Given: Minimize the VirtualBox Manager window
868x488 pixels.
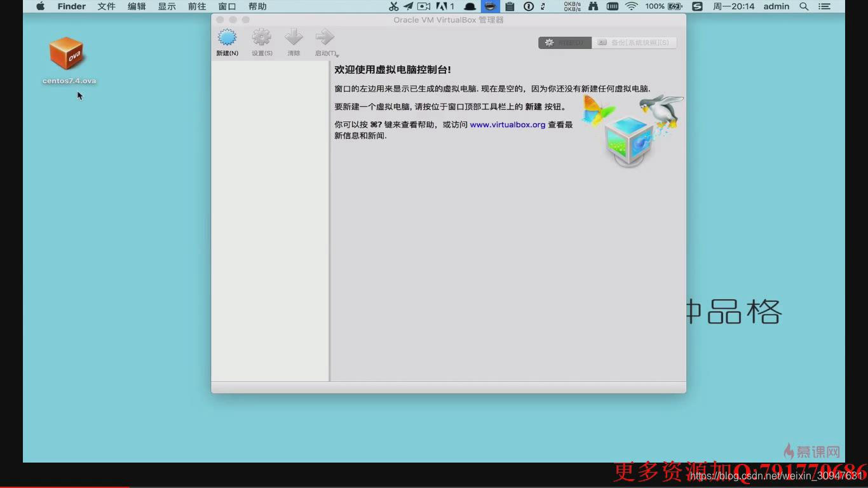Looking at the screenshot, I should coord(233,20).
